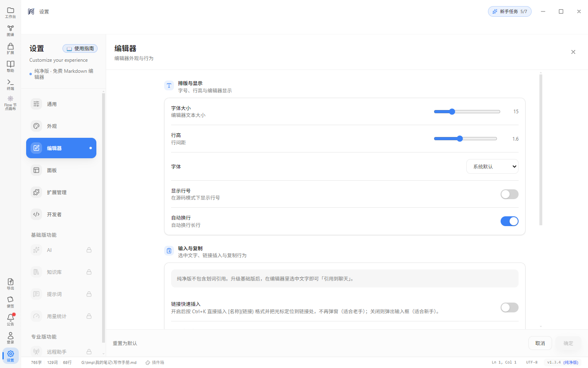Screen dimensions: 588x368
Task: Open the 帮助 help book icon
Action: coord(11,66)
